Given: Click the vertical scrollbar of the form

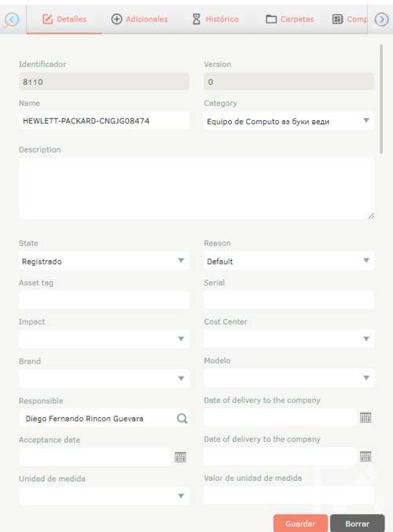Looking at the screenshot, I should pos(381,99).
